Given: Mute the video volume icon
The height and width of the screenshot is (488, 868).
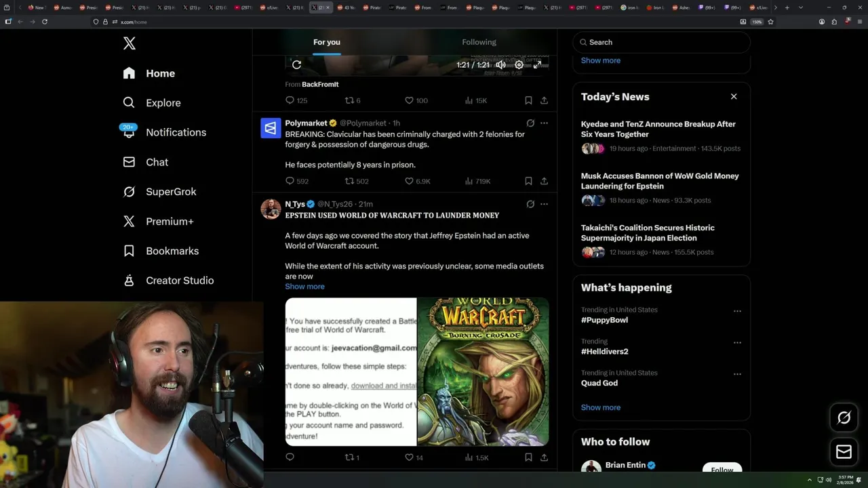Looking at the screenshot, I should [x=500, y=64].
